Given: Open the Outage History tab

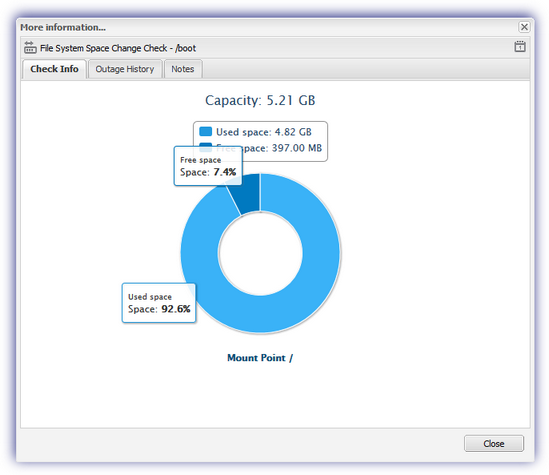Looking at the screenshot, I should 125,69.
